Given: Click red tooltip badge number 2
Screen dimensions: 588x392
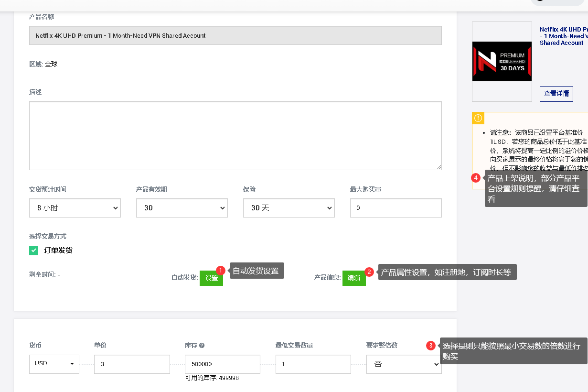Looking at the screenshot, I should point(369,272).
